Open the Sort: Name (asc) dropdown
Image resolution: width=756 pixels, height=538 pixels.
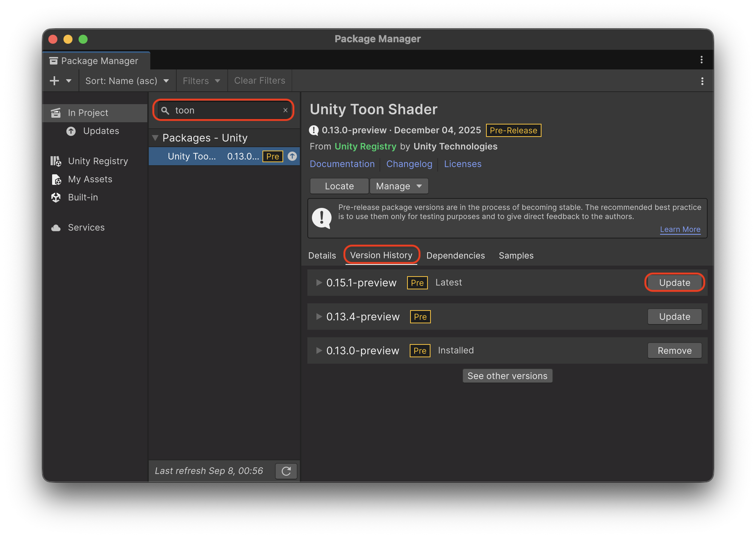click(x=127, y=81)
